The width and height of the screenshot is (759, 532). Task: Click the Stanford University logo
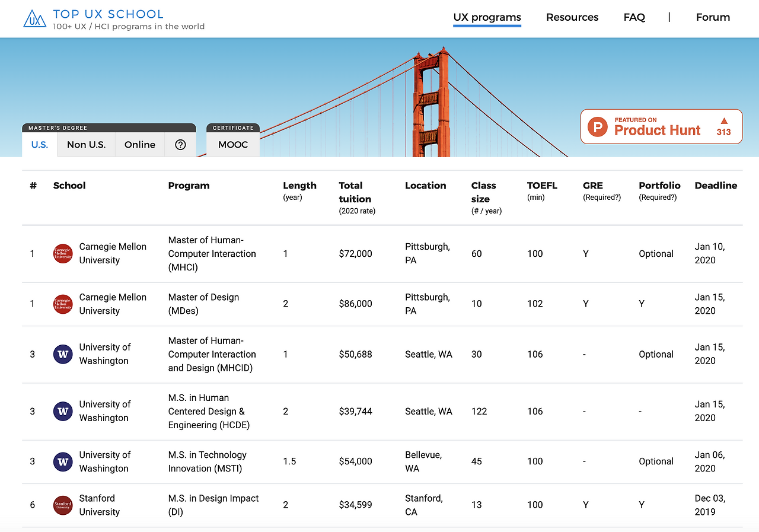(x=63, y=505)
